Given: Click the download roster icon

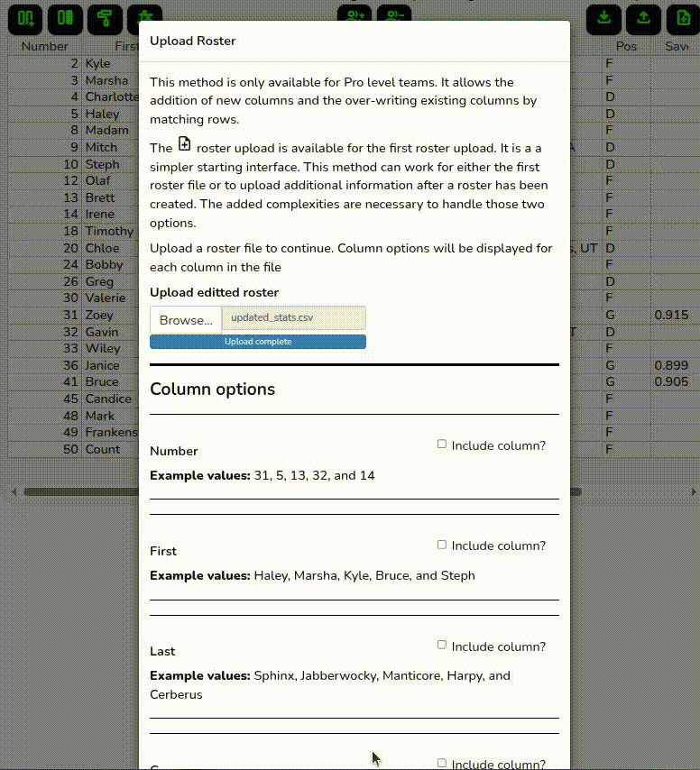Looking at the screenshot, I should pos(603,18).
